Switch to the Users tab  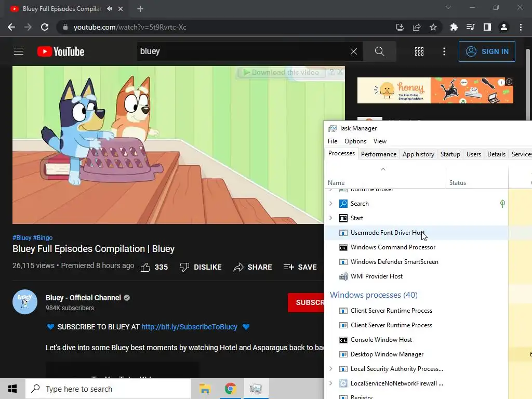tap(474, 154)
